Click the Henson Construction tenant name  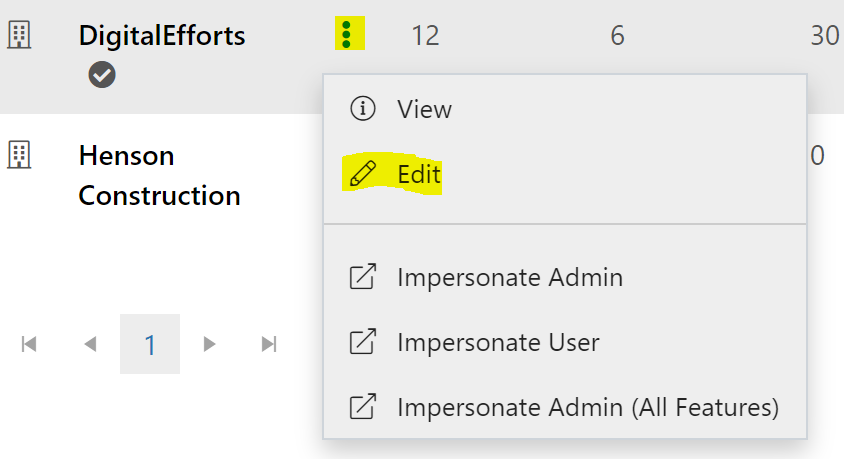(159, 175)
